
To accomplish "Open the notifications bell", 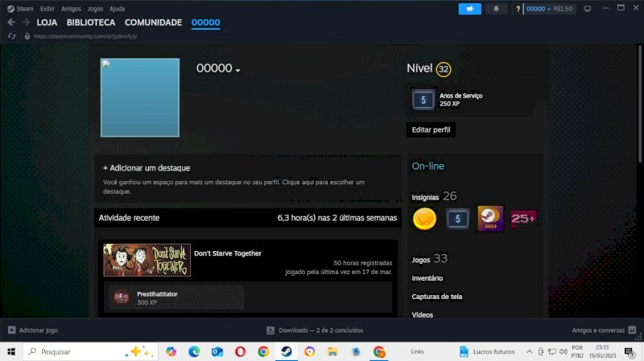I will pyautogui.click(x=495, y=9).
